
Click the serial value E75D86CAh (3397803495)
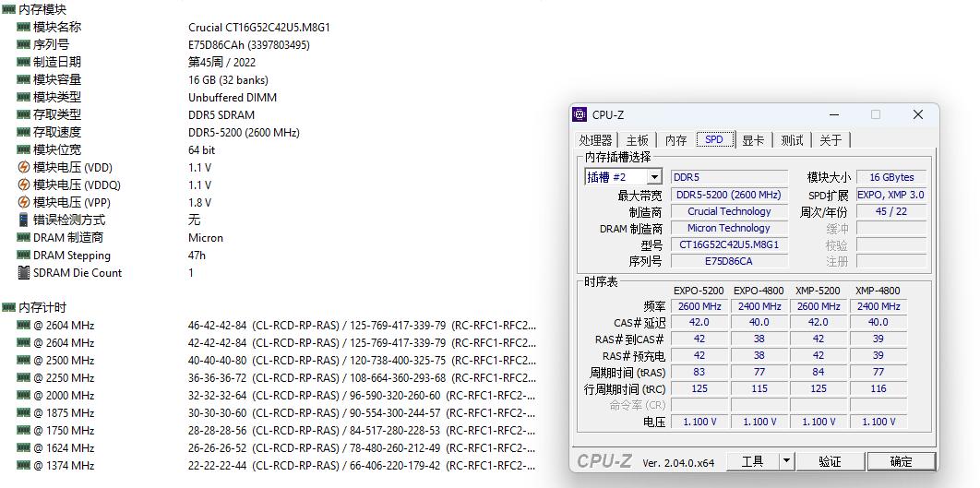249,45
